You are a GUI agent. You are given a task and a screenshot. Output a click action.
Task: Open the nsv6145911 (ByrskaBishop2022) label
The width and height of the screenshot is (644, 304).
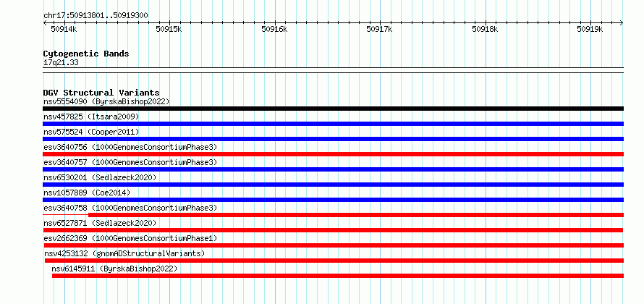point(114,269)
